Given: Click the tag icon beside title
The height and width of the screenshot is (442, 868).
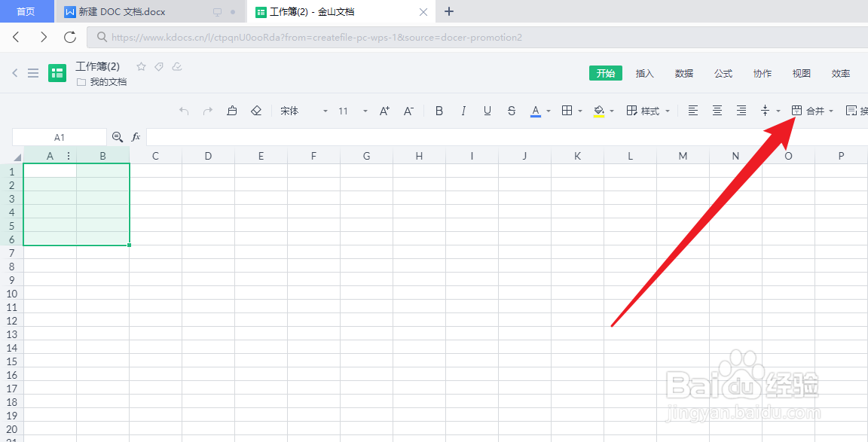Looking at the screenshot, I should (x=159, y=66).
